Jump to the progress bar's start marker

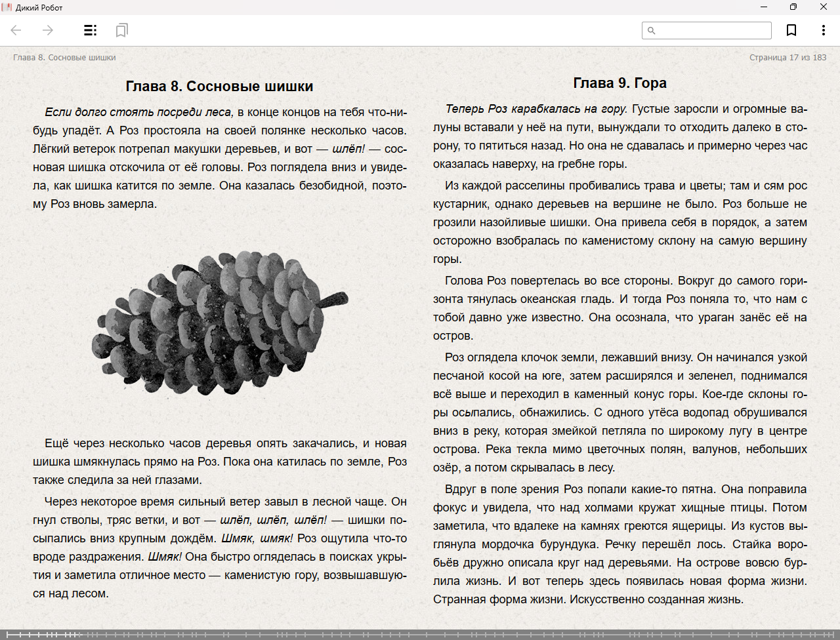click(x=4, y=634)
